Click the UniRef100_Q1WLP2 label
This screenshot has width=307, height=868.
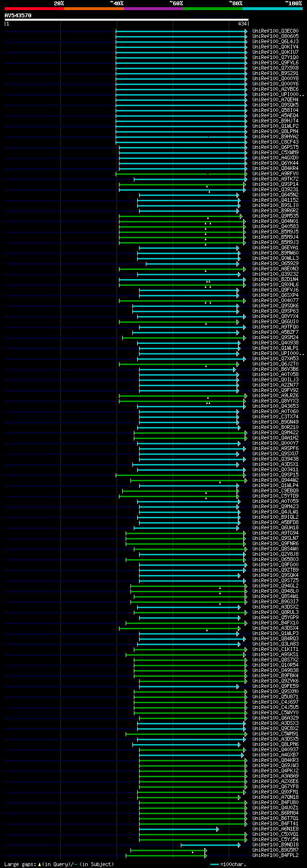[x=275, y=126]
